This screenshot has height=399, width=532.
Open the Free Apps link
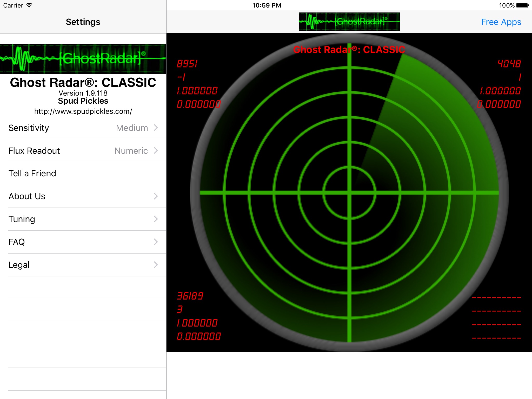pos(501,22)
